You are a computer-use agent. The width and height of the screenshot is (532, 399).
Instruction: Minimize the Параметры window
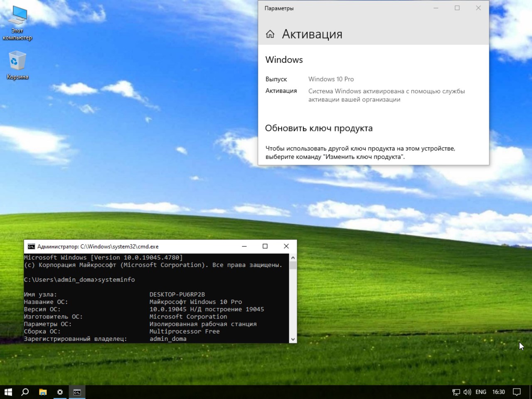click(436, 8)
